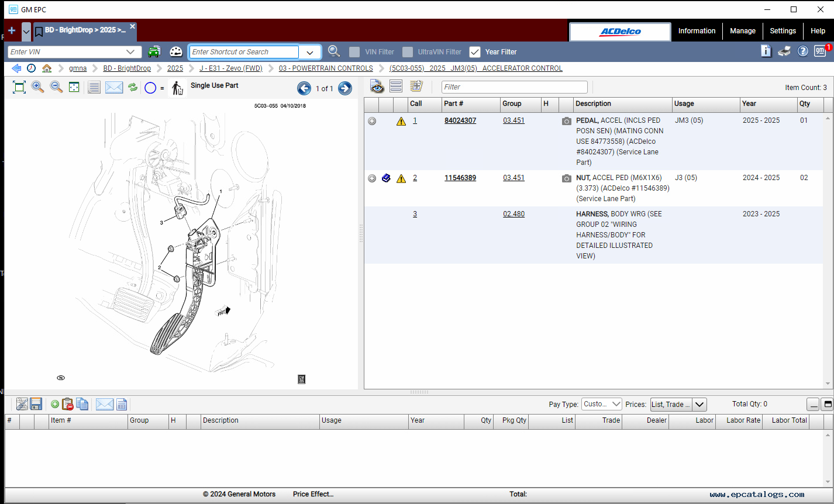Open camera image for PEDAL, ACCEL row
The height and width of the screenshot is (504, 834).
[x=566, y=121]
